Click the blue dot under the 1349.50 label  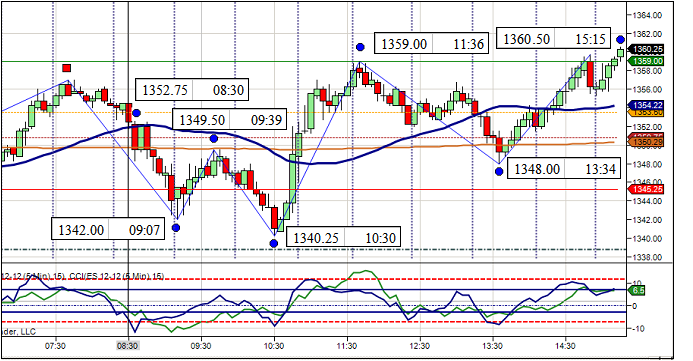[214, 139]
